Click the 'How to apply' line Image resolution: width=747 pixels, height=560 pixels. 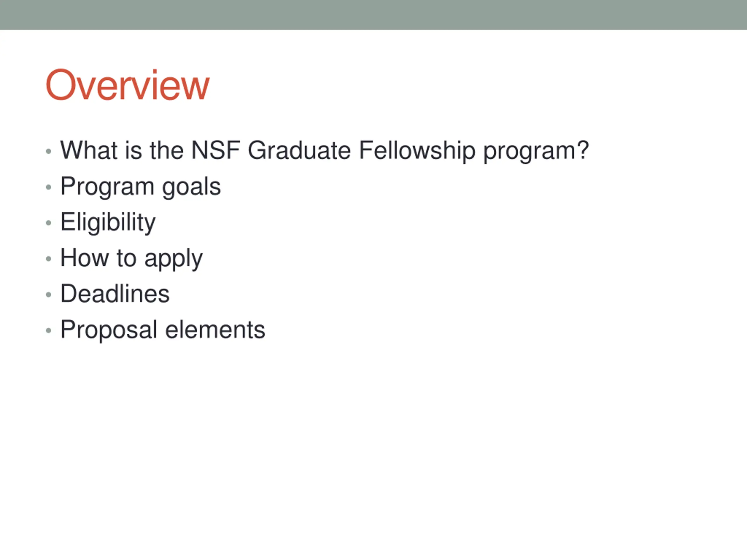point(131,258)
